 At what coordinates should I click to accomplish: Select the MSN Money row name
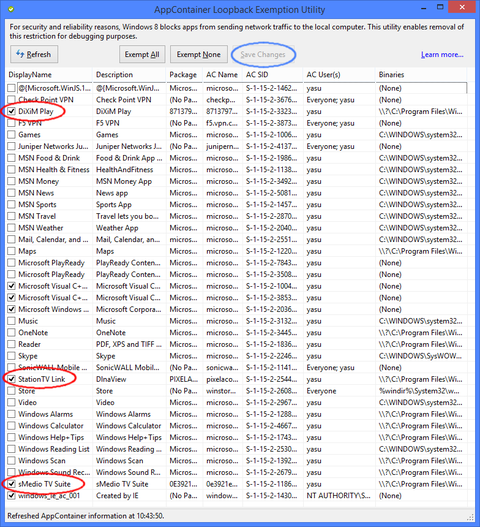click(38, 181)
